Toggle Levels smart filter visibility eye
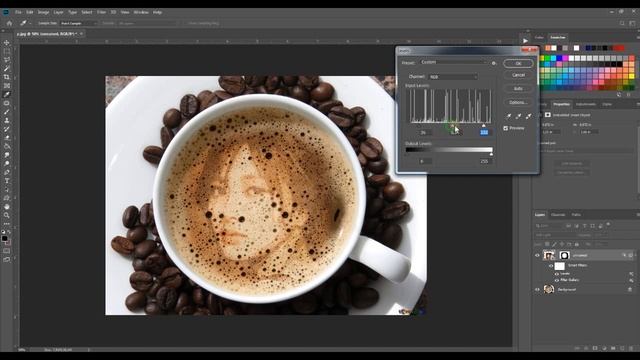Image resolution: width=640 pixels, height=360 pixels. (x=556, y=274)
